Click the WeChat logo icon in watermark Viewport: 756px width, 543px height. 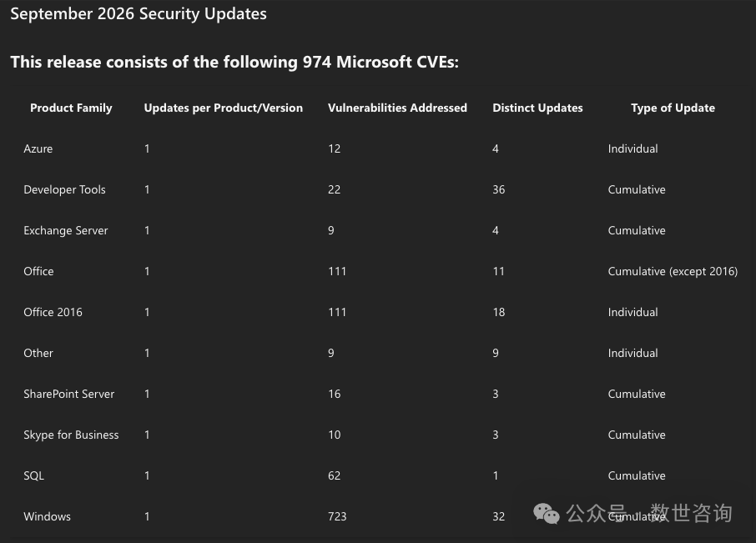click(x=547, y=514)
